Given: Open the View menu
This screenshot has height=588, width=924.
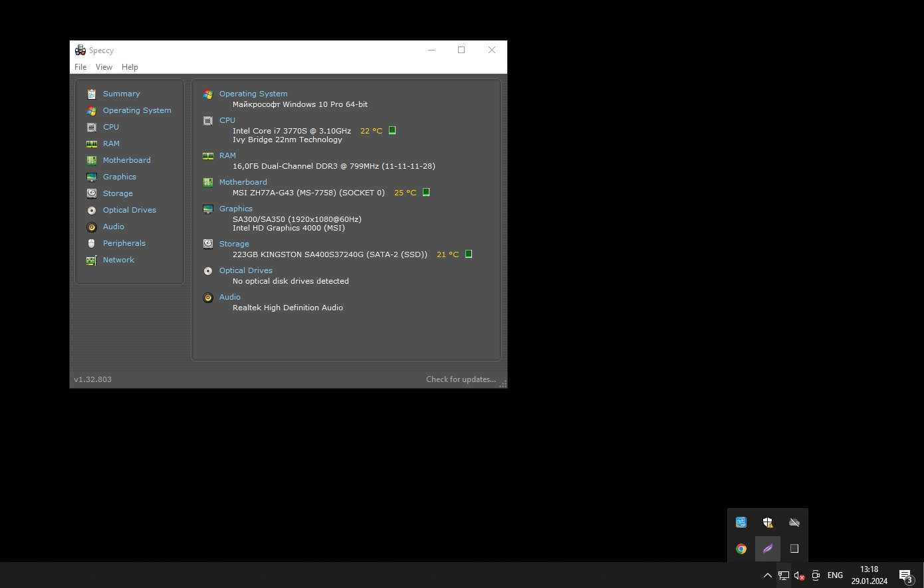Looking at the screenshot, I should pyautogui.click(x=104, y=67).
